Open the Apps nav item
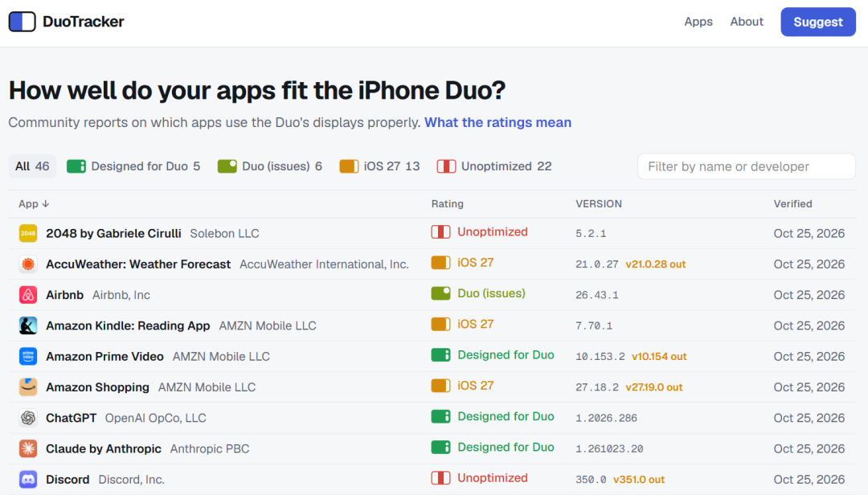868x495 pixels. tap(698, 22)
